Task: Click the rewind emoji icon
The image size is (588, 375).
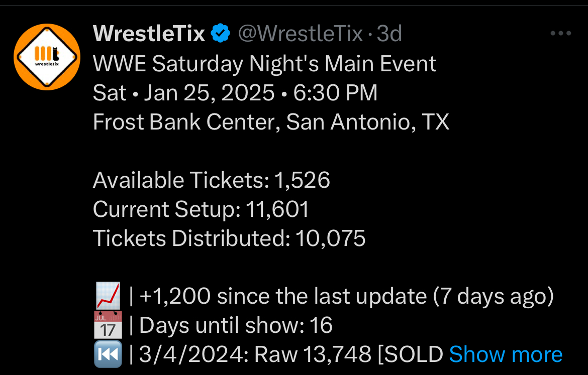Action: click(108, 355)
